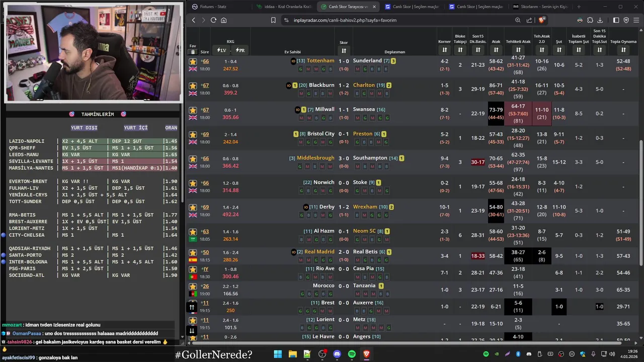The image size is (644, 362).
Task: Toggle favorite star for Bristol City match
Action: coord(193,135)
